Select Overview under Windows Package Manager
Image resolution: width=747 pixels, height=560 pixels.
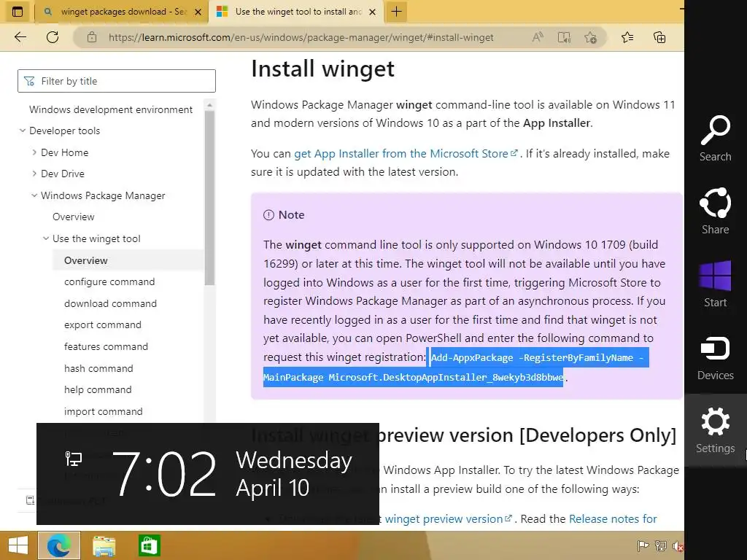(x=74, y=217)
